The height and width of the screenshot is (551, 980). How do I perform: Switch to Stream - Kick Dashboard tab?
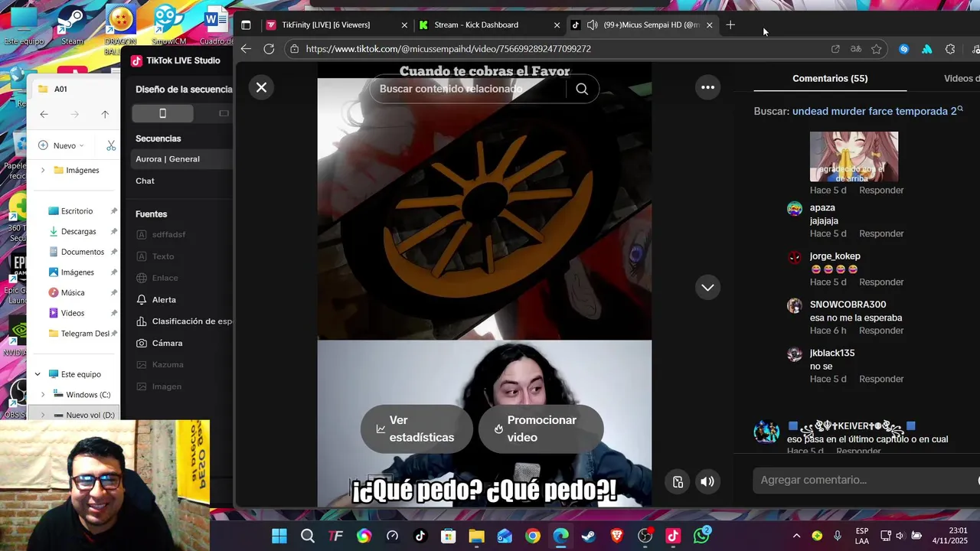(489, 25)
